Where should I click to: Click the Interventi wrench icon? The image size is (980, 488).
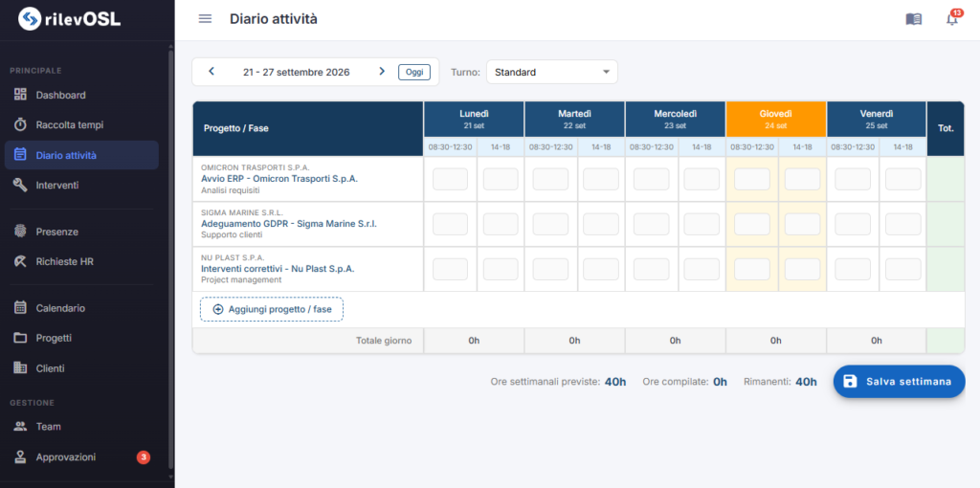(21, 186)
